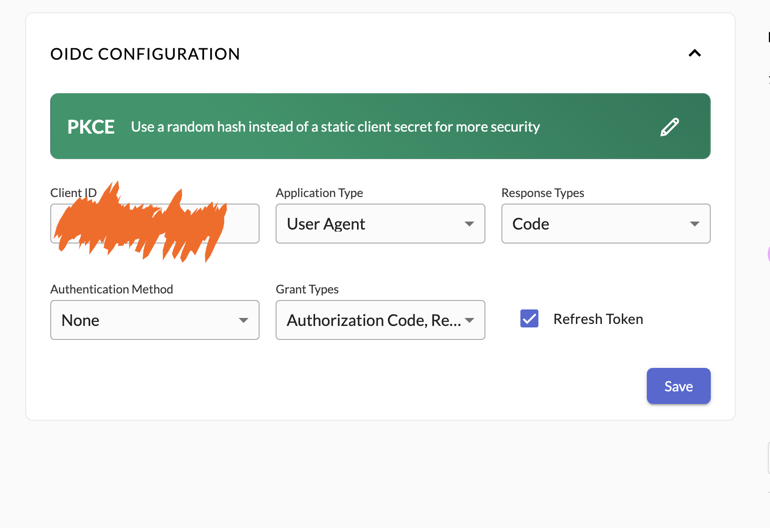Screen dimensions: 770x528
Task: Open the Response Types dropdown
Action: point(605,223)
